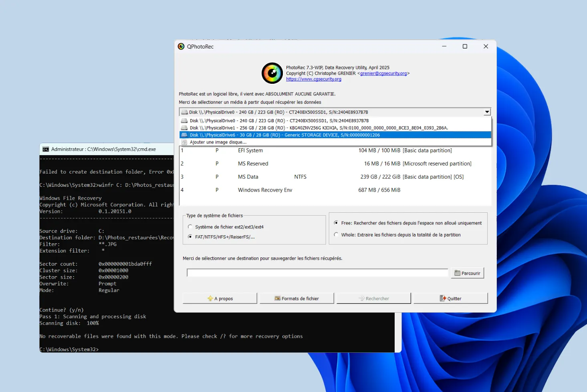Click the 239 GB / 222 GiB size cell
The width and height of the screenshot is (587, 392).
coord(380,177)
